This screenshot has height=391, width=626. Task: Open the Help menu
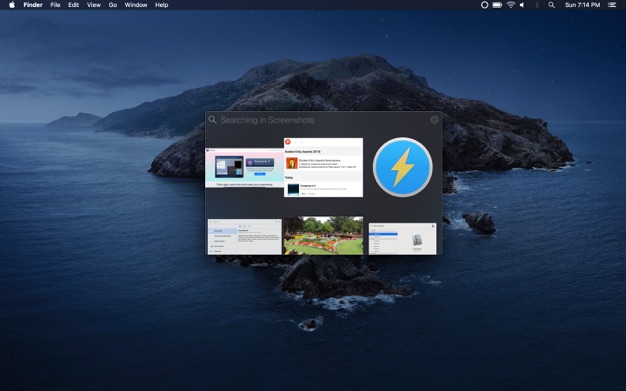coord(161,5)
